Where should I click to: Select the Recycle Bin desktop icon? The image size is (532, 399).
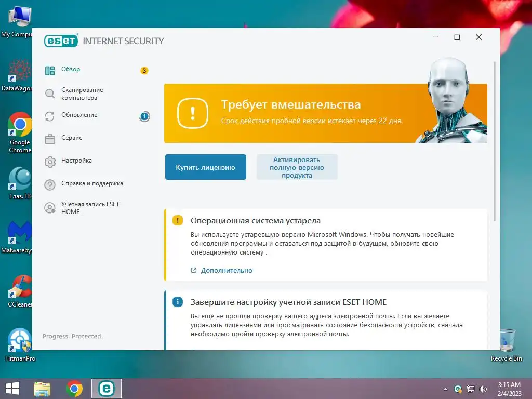507,345
